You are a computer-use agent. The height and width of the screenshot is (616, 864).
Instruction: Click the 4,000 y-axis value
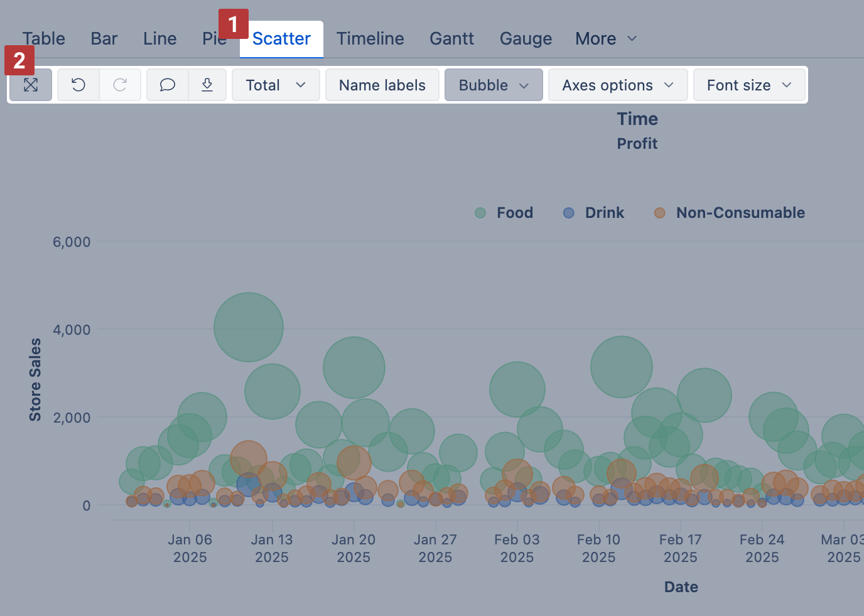click(72, 330)
